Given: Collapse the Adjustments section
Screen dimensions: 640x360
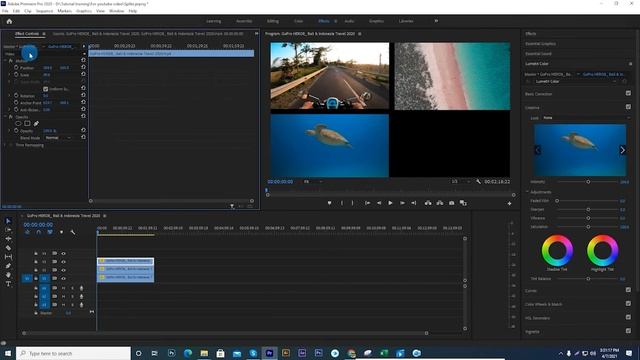Looking at the screenshot, I should (527, 191).
